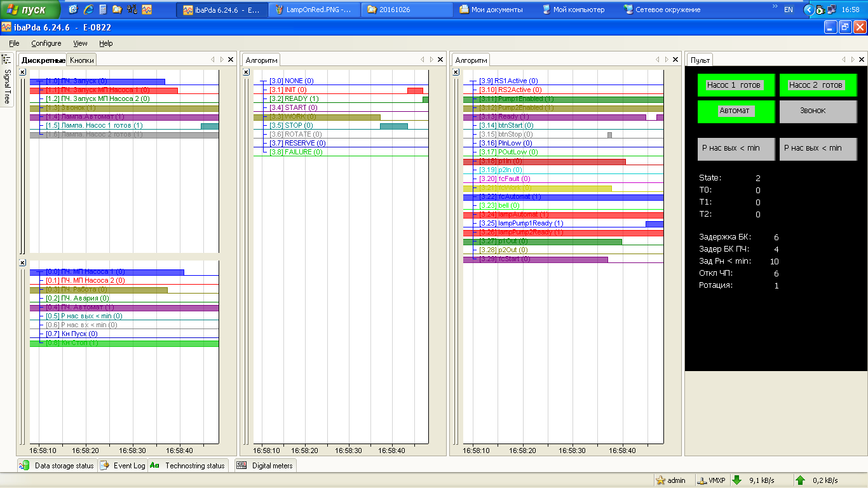This screenshot has width=868, height=488.
Task: Open the Signal Tree side panel
Action: pyautogui.click(x=6, y=79)
